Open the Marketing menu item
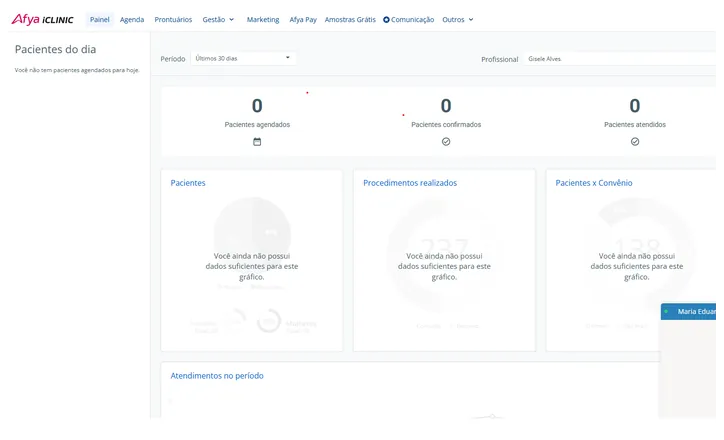This screenshot has height=440, width=724. (x=263, y=19)
